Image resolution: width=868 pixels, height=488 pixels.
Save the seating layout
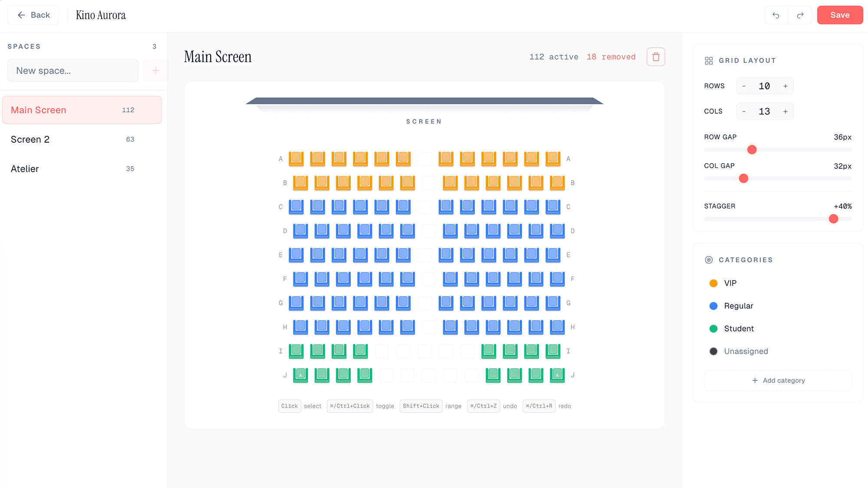coord(839,15)
